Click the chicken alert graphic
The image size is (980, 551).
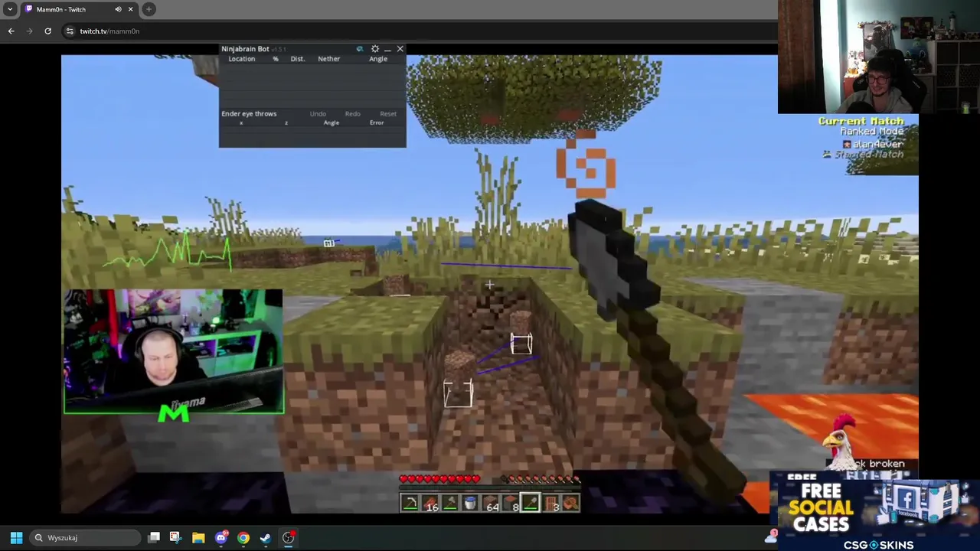840,442
